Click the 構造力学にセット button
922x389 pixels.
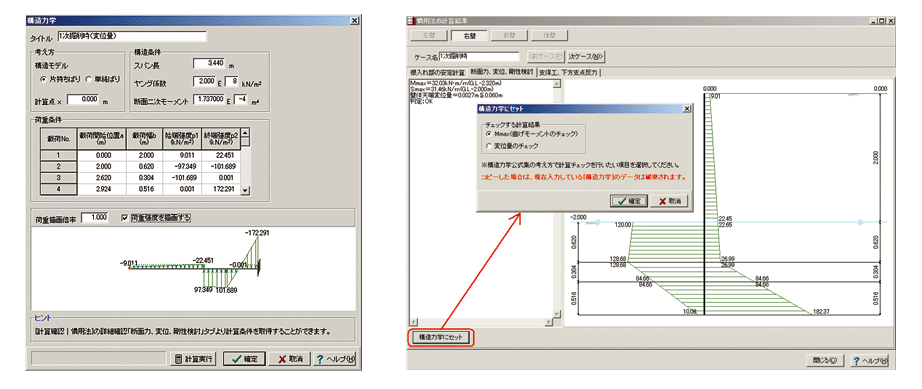(x=440, y=338)
